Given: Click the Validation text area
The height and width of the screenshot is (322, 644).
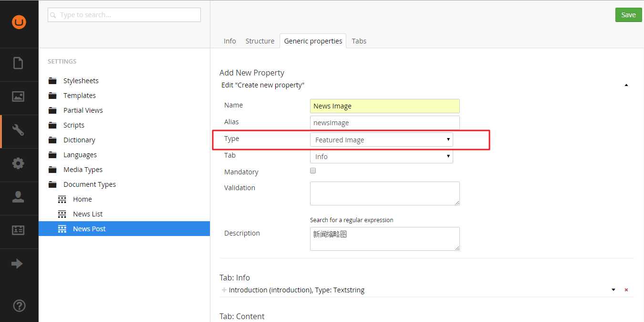Looking at the screenshot, I should pyautogui.click(x=385, y=193).
